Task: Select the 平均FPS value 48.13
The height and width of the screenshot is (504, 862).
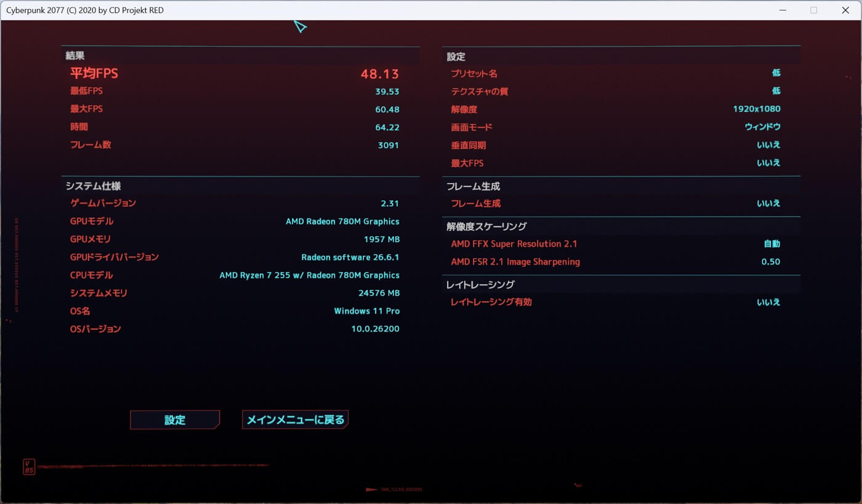Action: point(380,74)
